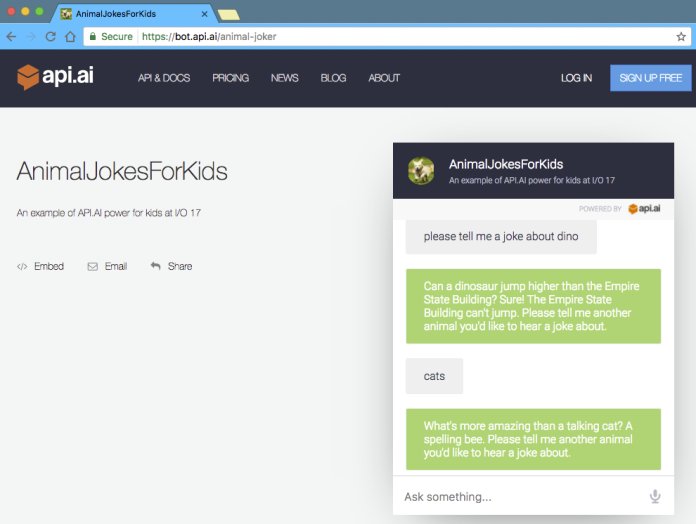Click the chat header title AnimalJokesForKids
Viewport: 696px width, 524px height.
506,165
